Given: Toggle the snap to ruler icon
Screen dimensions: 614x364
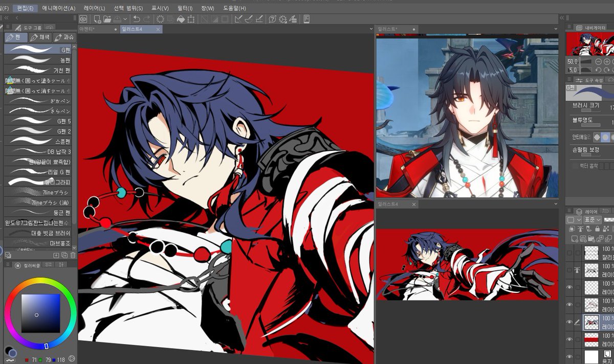Looking at the screenshot, I should 238,19.
